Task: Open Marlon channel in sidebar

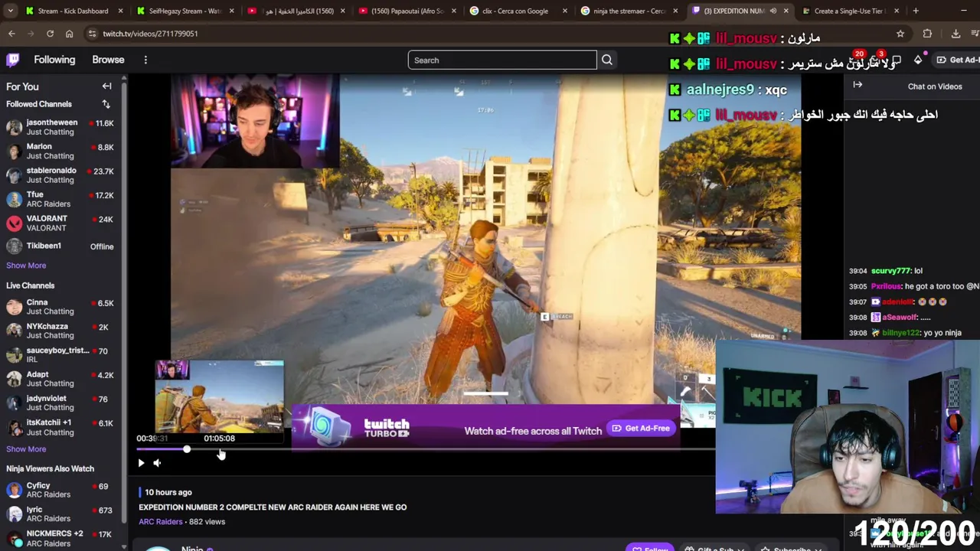Action: [x=60, y=151]
